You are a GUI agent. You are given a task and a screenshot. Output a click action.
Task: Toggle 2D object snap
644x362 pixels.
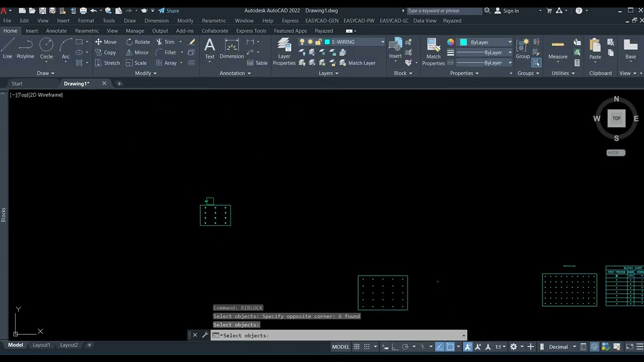click(450, 347)
